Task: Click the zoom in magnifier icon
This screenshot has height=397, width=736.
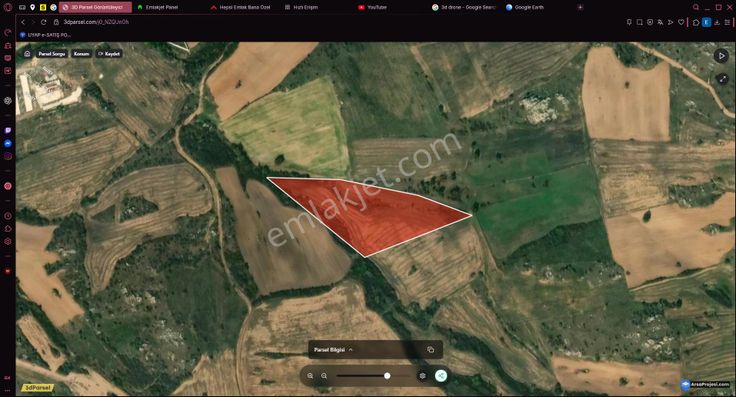Action: [310, 376]
